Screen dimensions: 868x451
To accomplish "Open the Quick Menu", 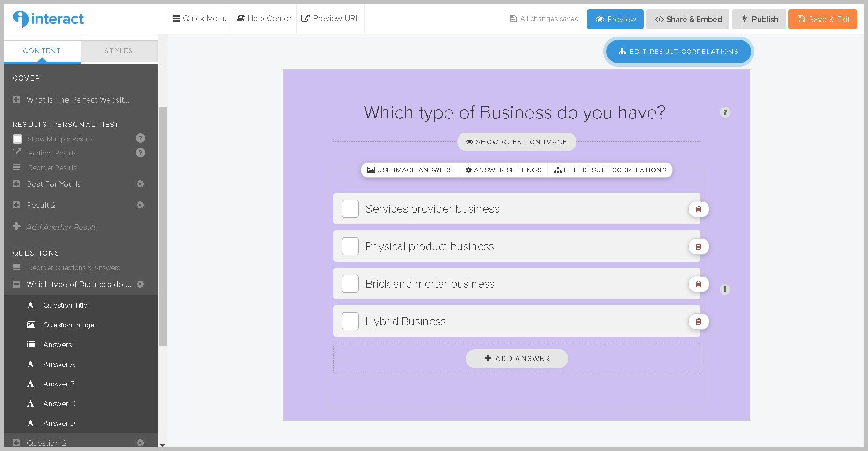I will [x=199, y=19].
